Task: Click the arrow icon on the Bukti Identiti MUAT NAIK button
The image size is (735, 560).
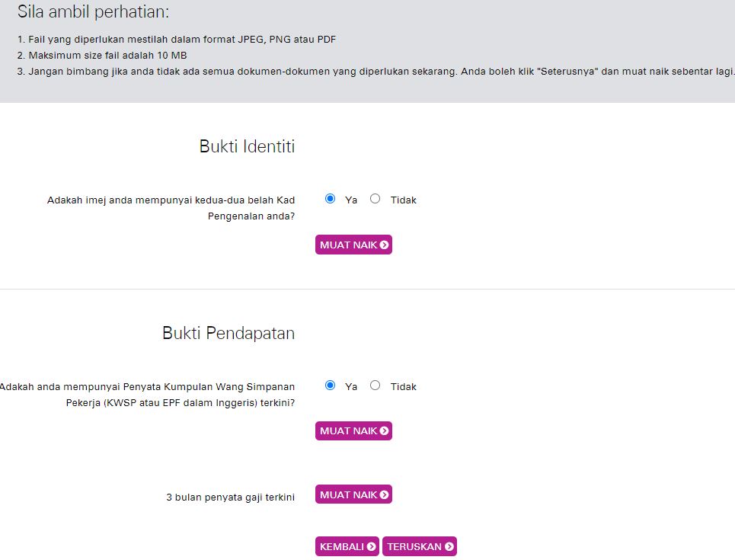Action: [x=384, y=245]
